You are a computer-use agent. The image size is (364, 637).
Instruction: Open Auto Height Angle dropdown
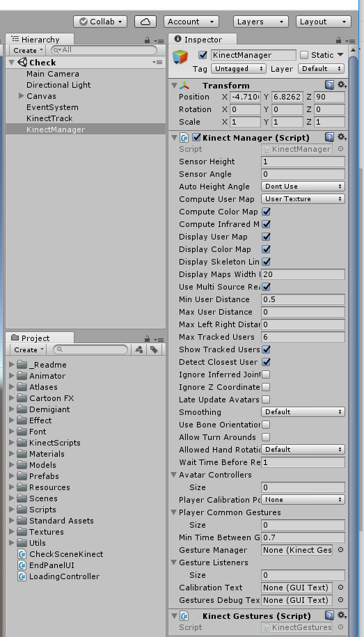coord(303,187)
